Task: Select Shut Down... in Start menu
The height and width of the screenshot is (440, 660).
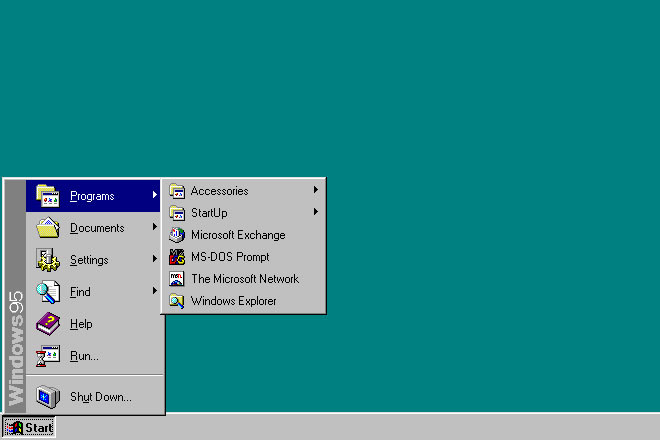Action: click(93, 397)
